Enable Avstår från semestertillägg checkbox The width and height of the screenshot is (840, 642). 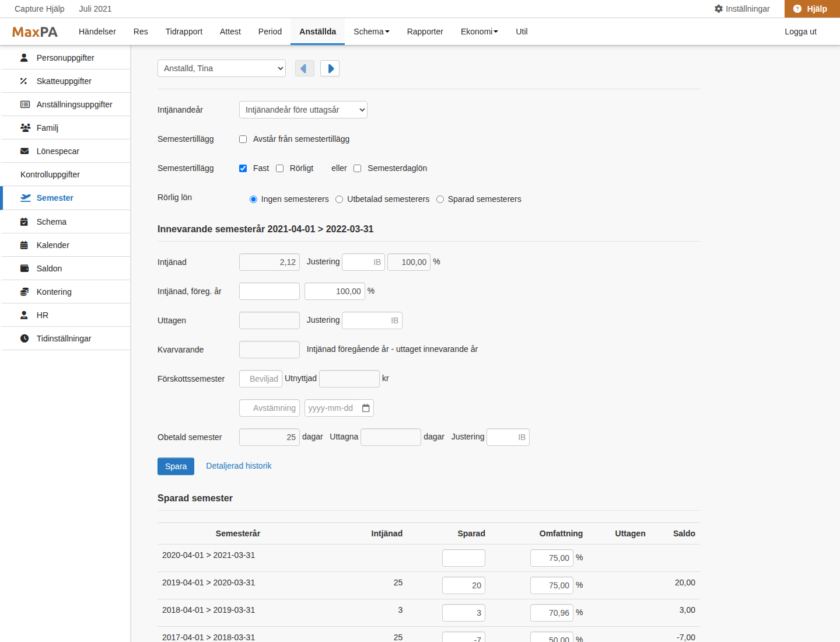243,139
